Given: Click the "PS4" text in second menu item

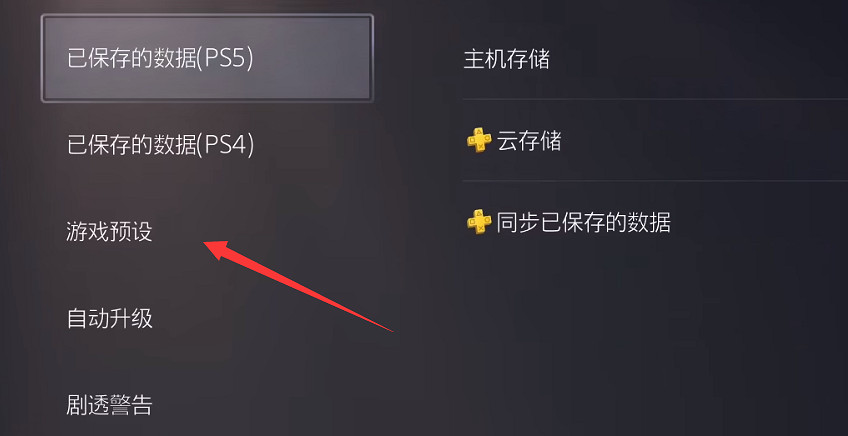Looking at the screenshot, I should [x=226, y=145].
